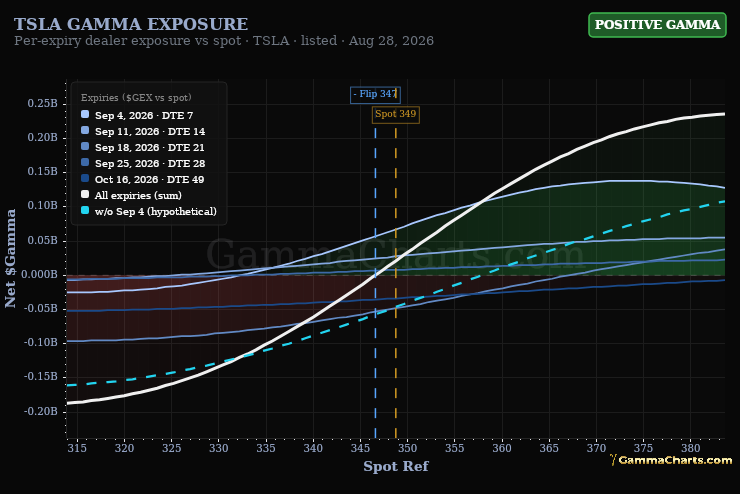
Task: Toggle the 'Sep 11, 2026 · DTE 14' legend entry
Action: [x=150, y=132]
